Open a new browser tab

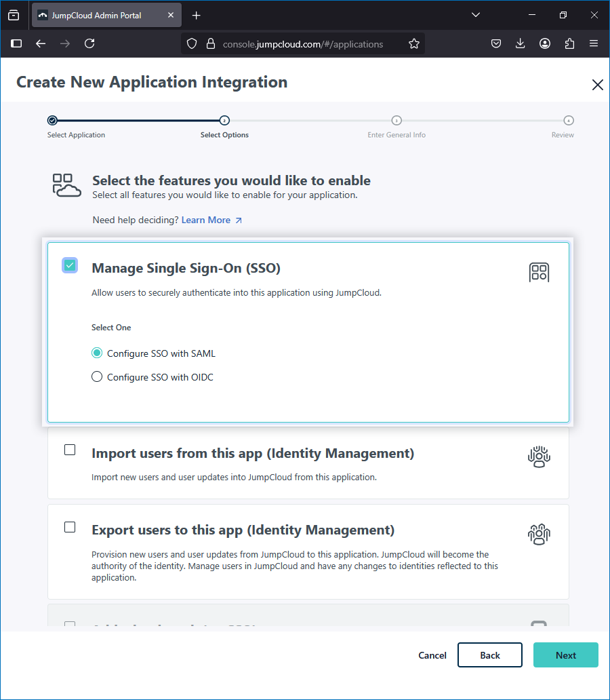pyautogui.click(x=196, y=15)
